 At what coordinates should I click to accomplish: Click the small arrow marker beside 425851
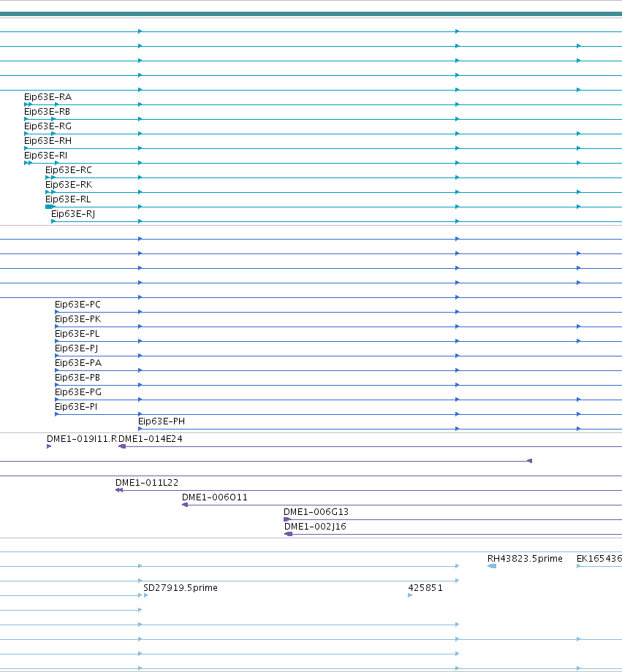pos(410,595)
